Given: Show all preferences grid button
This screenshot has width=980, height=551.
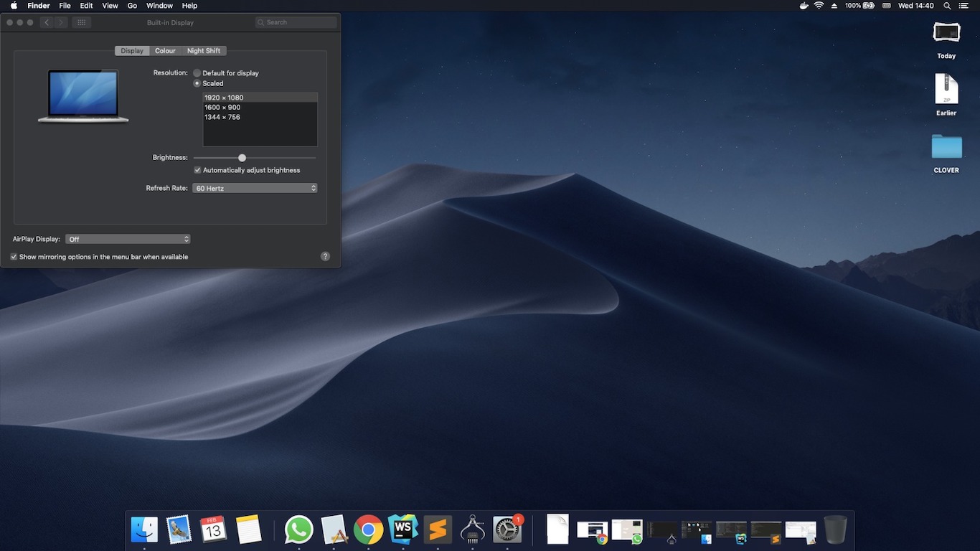Looking at the screenshot, I should click(81, 22).
